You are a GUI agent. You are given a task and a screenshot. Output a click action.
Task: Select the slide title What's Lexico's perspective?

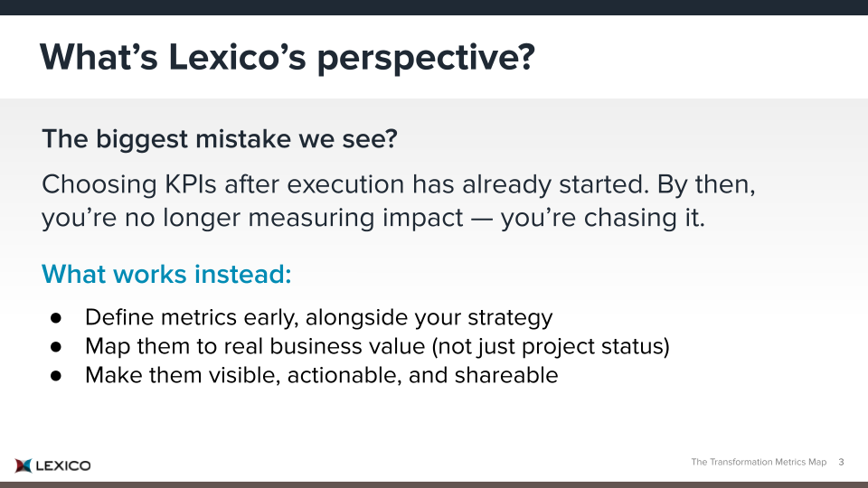click(288, 58)
